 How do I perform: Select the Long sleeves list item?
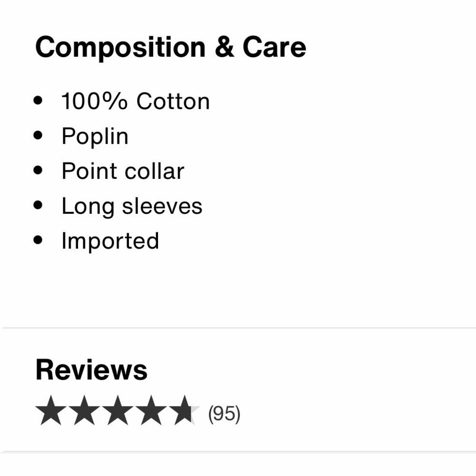point(132,207)
